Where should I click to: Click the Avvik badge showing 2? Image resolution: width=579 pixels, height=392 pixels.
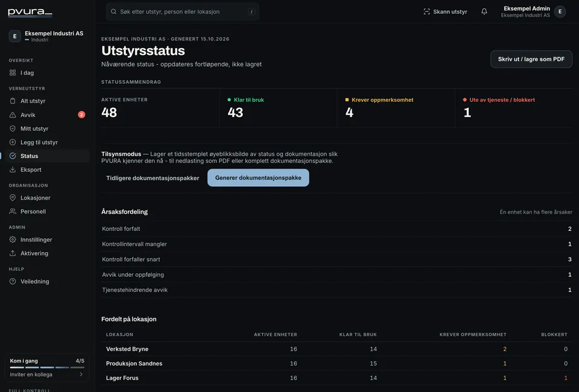pos(81,115)
